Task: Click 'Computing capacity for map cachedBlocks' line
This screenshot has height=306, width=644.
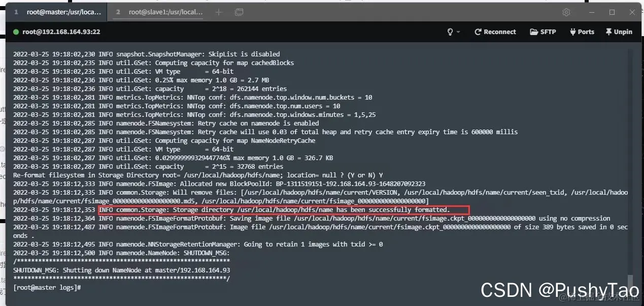Action: pyautogui.click(x=153, y=63)
